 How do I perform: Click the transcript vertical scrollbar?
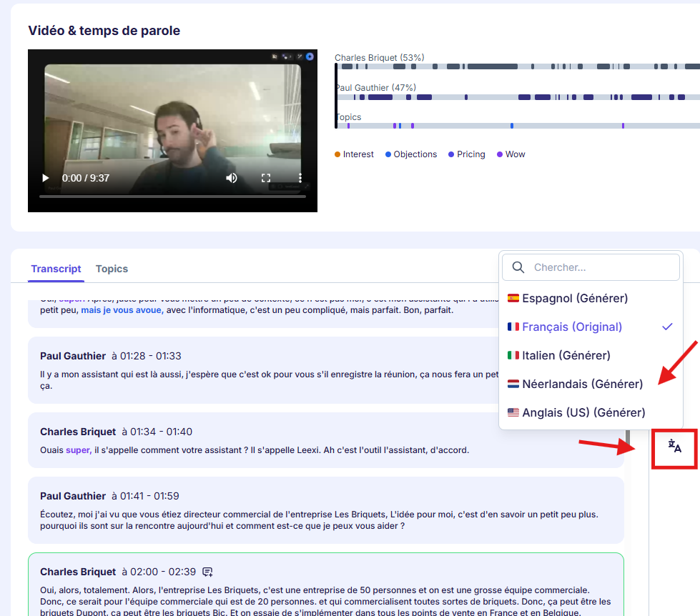[x=628, y=437]
